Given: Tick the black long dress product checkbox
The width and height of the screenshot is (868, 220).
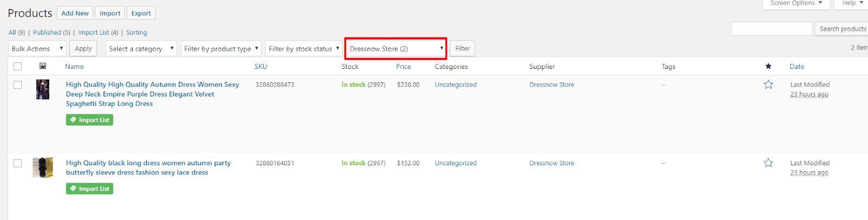Looking at the screenshot, I should pos(18,163).
